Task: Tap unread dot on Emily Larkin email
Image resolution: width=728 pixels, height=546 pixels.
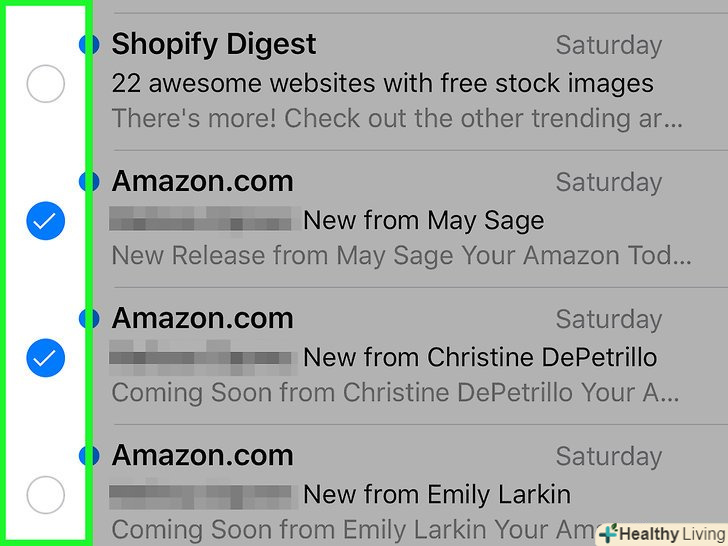Action: [90, 455]
